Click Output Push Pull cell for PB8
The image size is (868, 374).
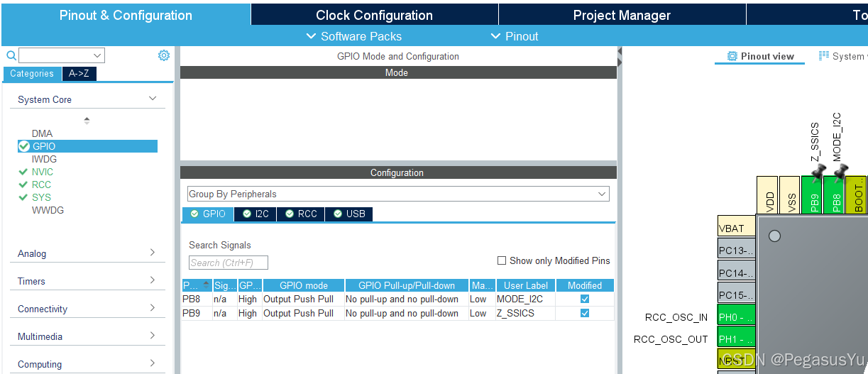pos(303,299)
